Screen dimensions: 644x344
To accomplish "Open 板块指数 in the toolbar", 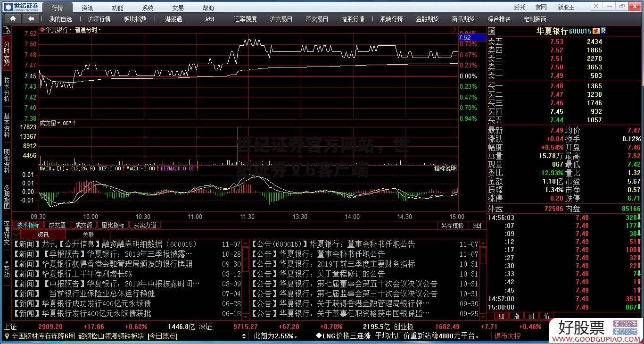I will tap(135, 19).
